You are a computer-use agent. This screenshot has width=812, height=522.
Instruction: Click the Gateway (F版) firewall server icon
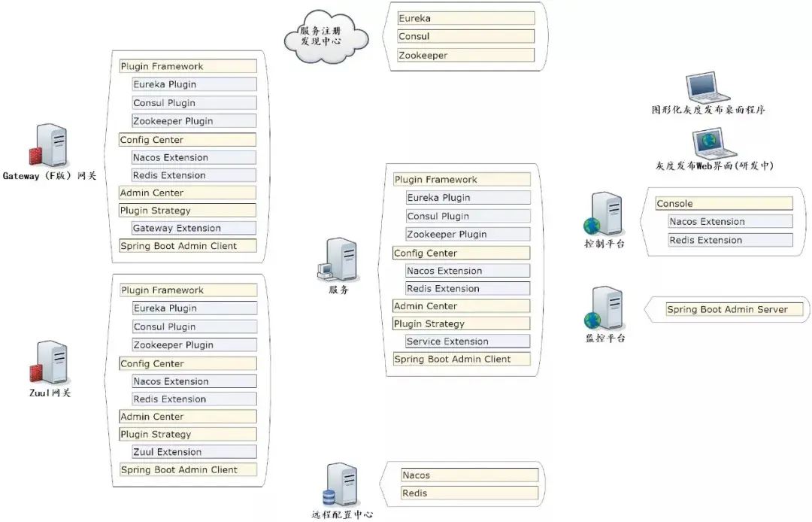tap(49, 145)
